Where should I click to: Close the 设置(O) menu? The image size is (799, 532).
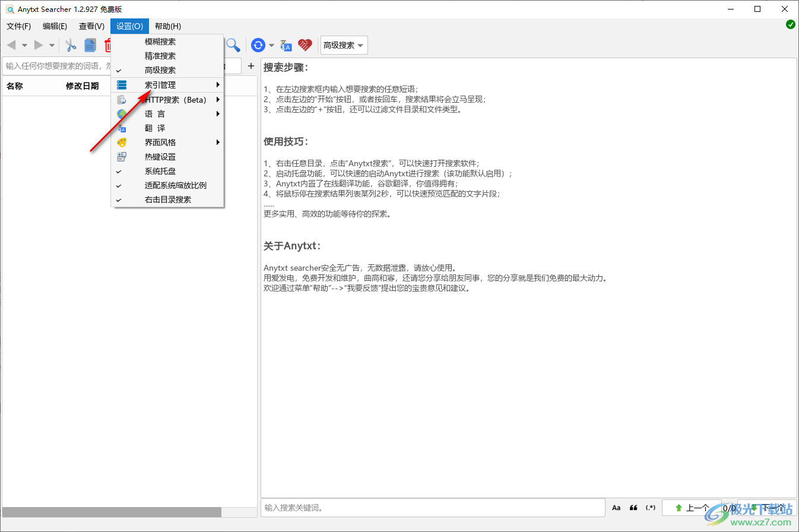tap(129, 26)
